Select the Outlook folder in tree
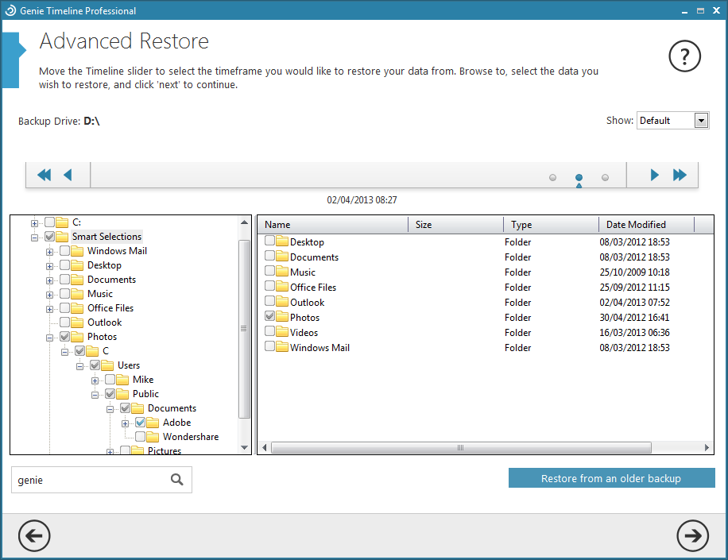 104,322
